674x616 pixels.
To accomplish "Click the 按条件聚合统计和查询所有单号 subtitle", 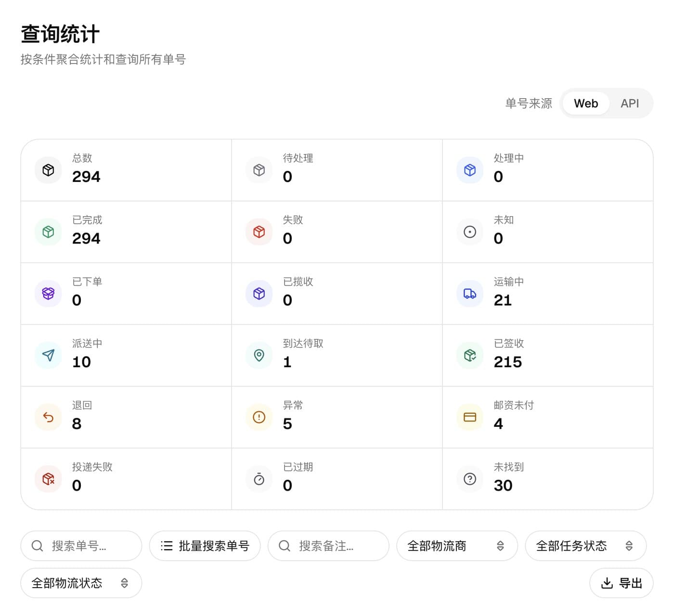I will click(103, 59).
